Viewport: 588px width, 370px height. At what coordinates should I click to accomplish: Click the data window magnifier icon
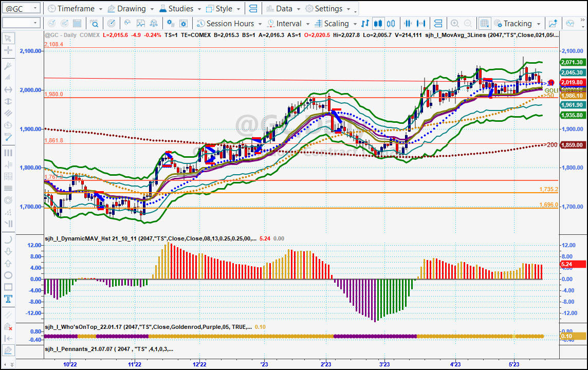pyautogui.click(x=94, y=24)
